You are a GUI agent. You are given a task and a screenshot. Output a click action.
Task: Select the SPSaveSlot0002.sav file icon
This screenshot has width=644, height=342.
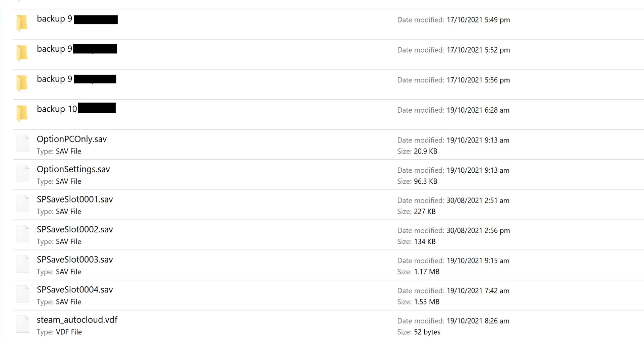tap(23, 234)
